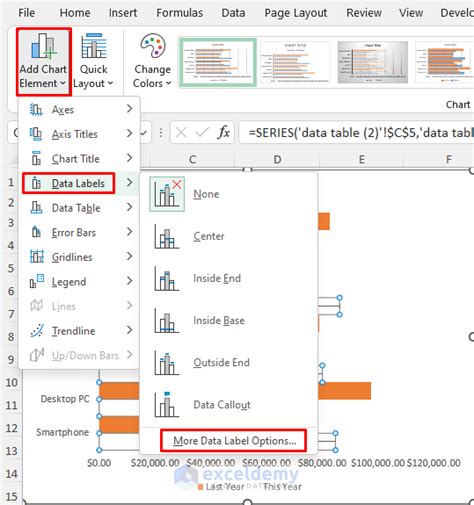Open the Change Colors palette dropdown
The image size is (474, 505).
point(152,62)
